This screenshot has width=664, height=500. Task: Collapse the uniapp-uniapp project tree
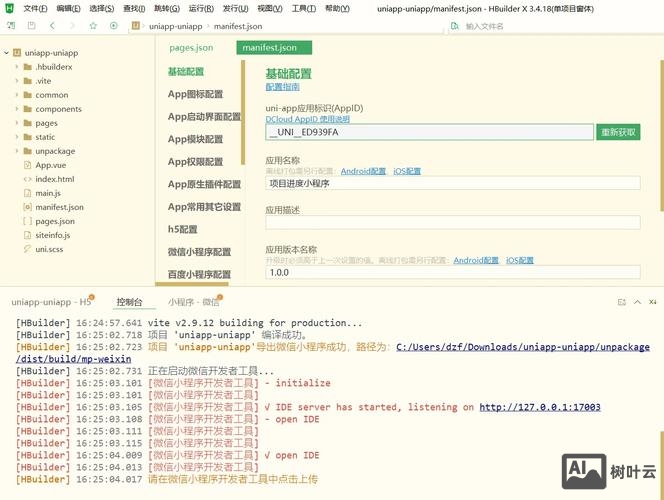click(6, 53)
